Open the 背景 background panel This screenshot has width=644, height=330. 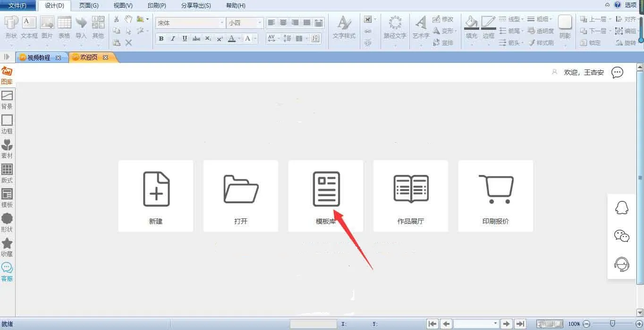7,100
